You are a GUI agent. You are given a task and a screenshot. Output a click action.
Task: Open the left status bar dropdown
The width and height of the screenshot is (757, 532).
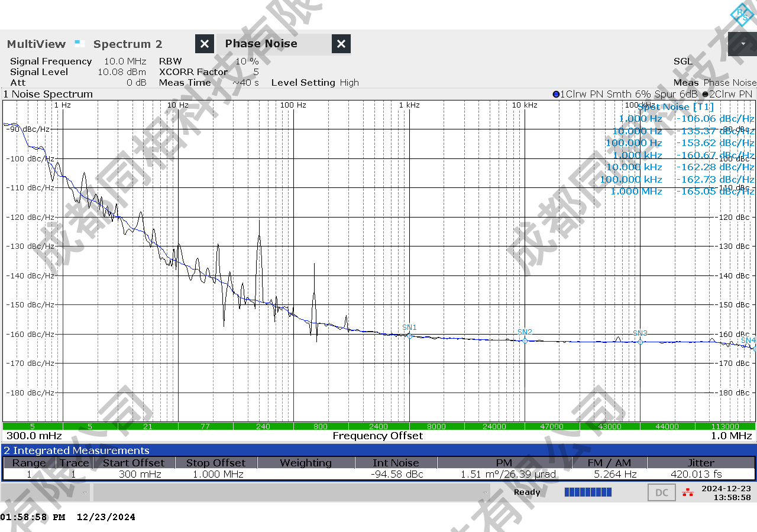pos(85,492)
